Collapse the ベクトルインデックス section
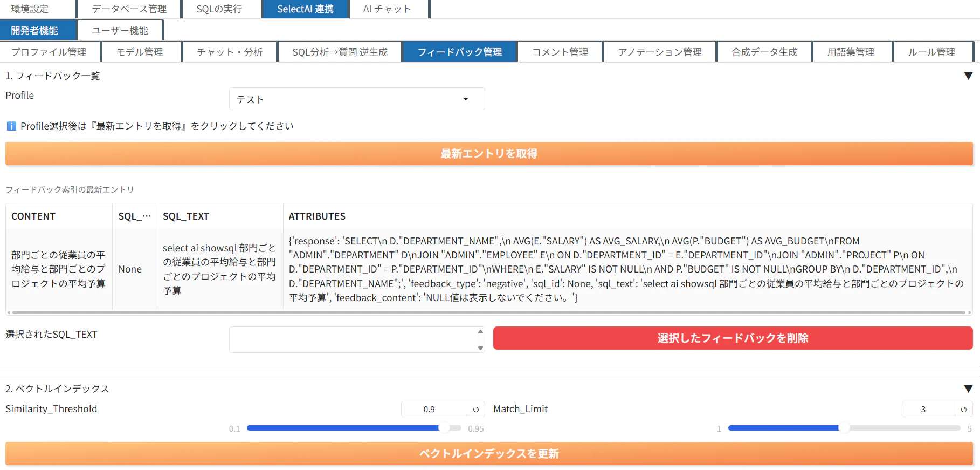Viewport: 980px width, 470px height. [x=968, y=389]
